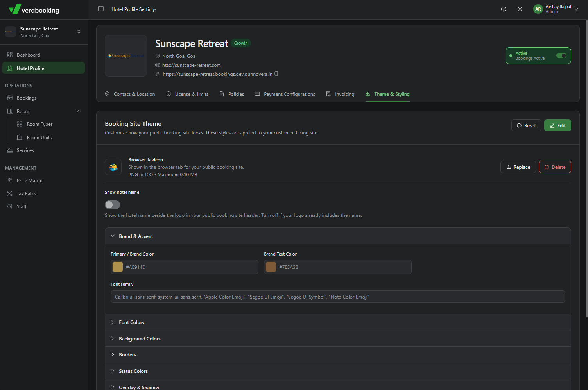The height and width of the screenshot is (390, 588).
Task: Click the link icon beside bookings URL
Action: point(158,74)
